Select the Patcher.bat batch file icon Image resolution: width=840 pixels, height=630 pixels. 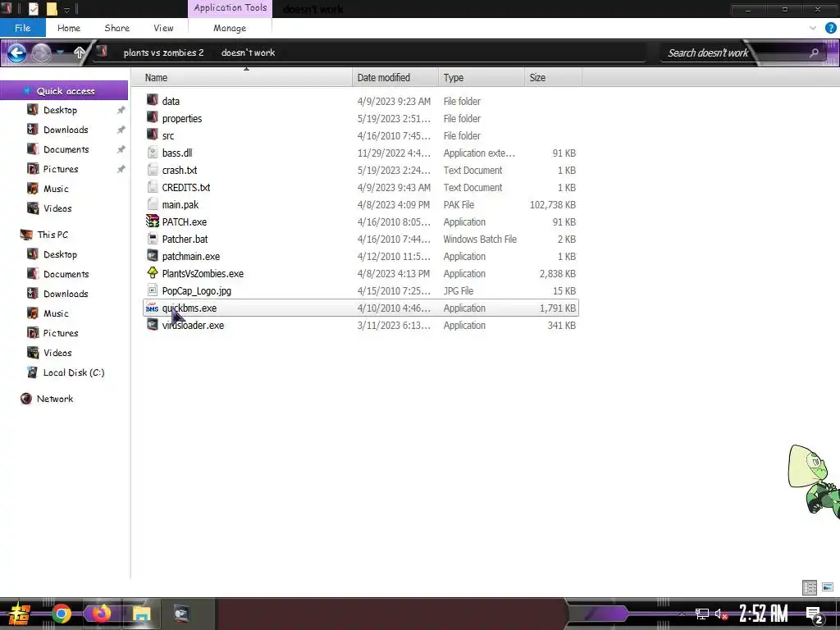pyautogui.click(x=153, y=239)
